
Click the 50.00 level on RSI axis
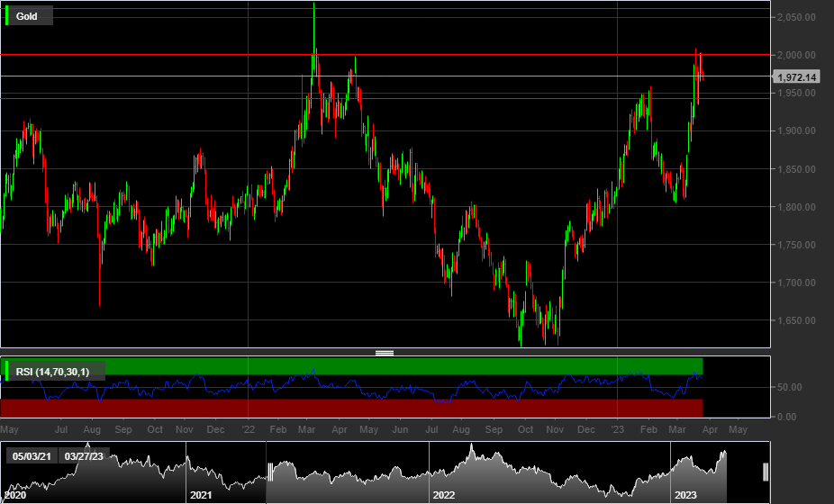point(789,388)
